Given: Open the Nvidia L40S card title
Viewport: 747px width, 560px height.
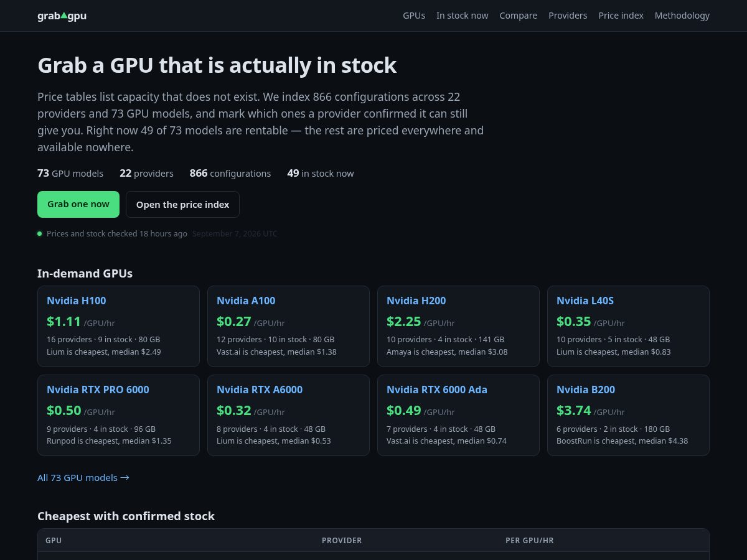Looking at the screenshot, I should click(585, 301).
